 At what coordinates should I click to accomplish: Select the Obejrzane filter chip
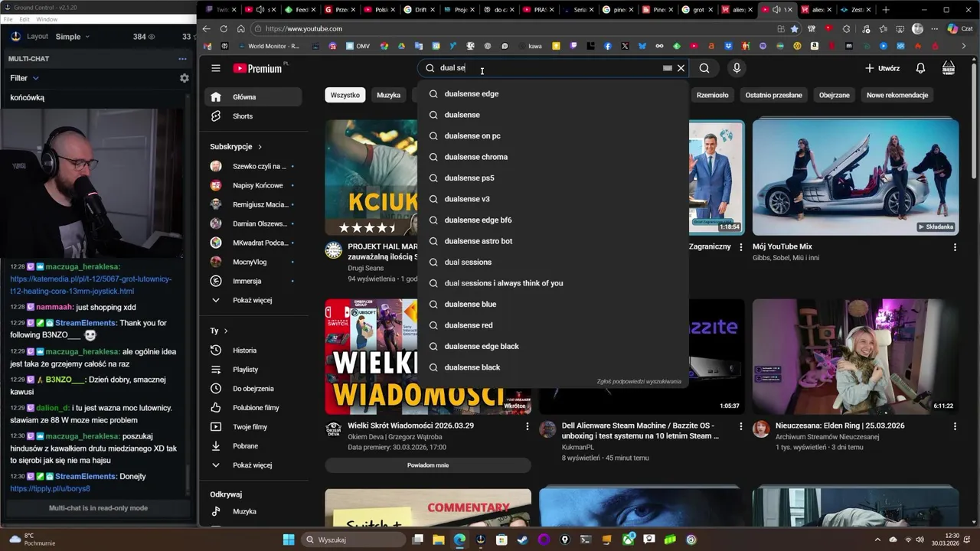click(x=835, y=95)
